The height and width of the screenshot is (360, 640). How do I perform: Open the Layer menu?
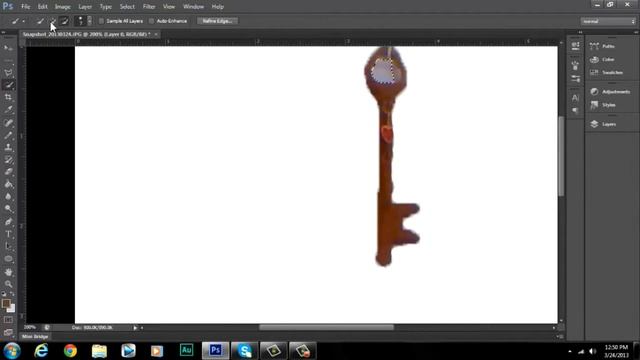point(85,7)
